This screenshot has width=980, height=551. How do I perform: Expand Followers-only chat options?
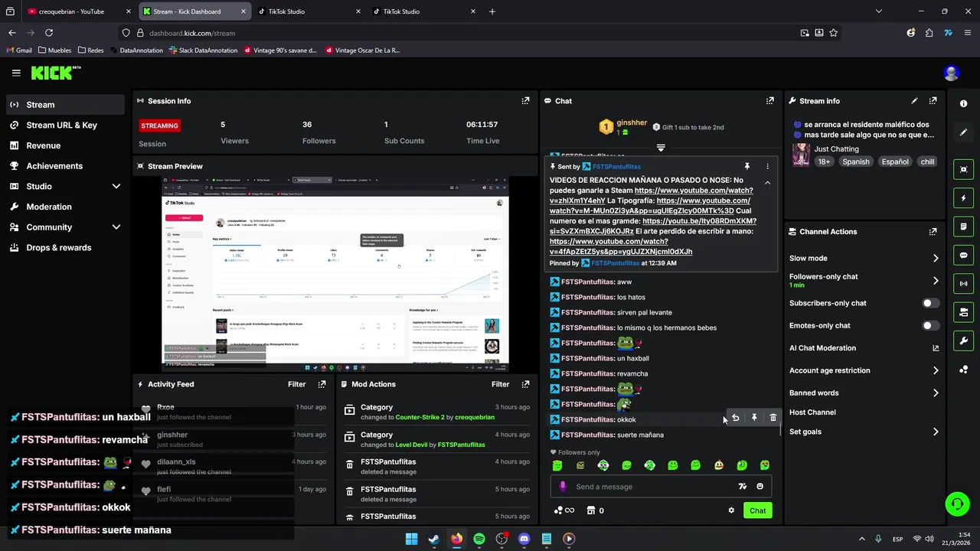[x=935, y=281]
